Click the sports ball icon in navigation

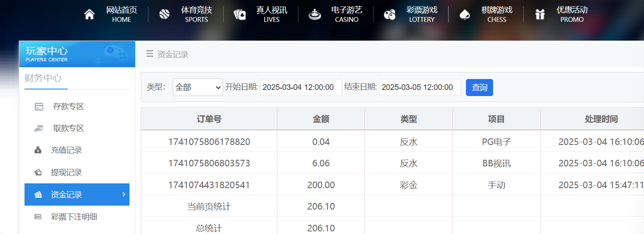pos(164,14)
